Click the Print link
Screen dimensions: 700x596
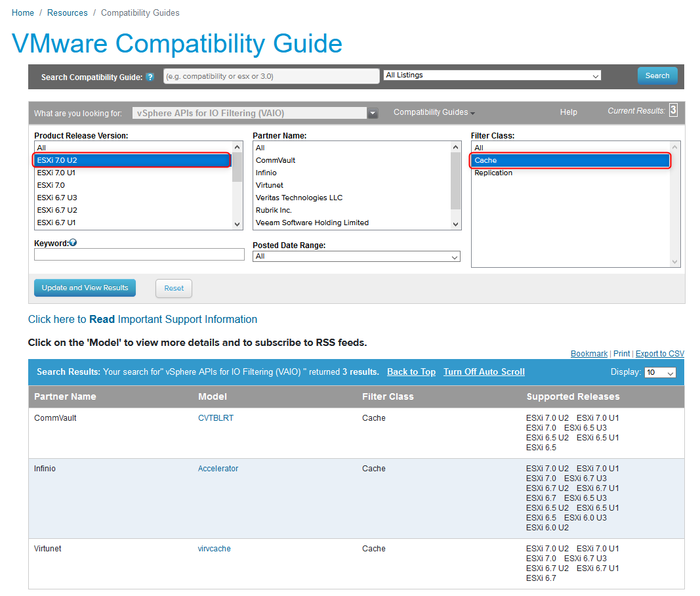621,353
